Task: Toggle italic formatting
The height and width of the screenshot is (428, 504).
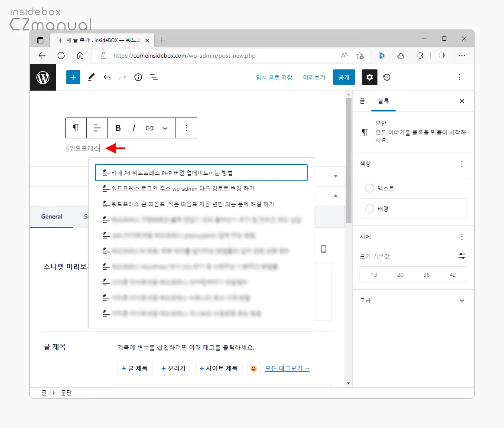Action: pyautogui.click(x=134, y=128)
